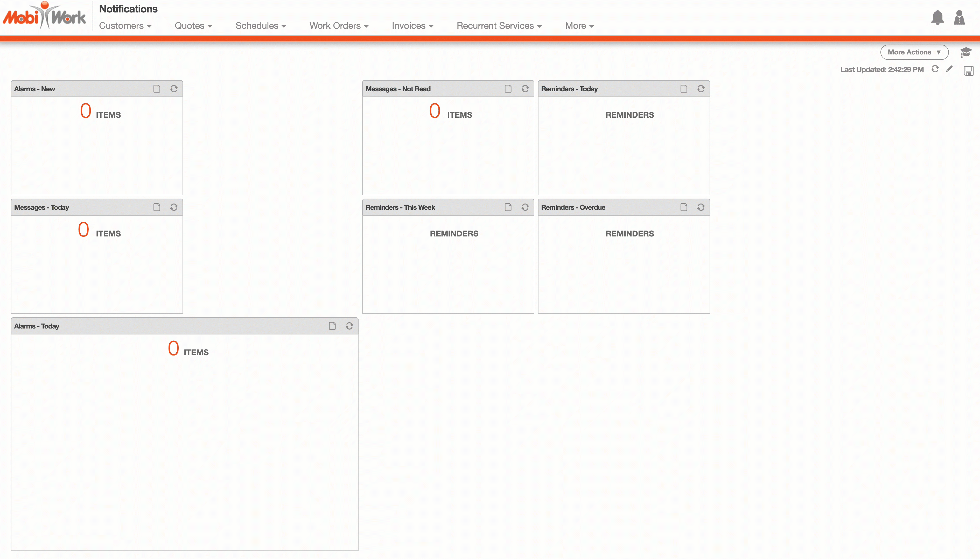This screenshot has width=980, height=559.
Task: Save dashboard layout with floppy icon
Action: (968, 71)
